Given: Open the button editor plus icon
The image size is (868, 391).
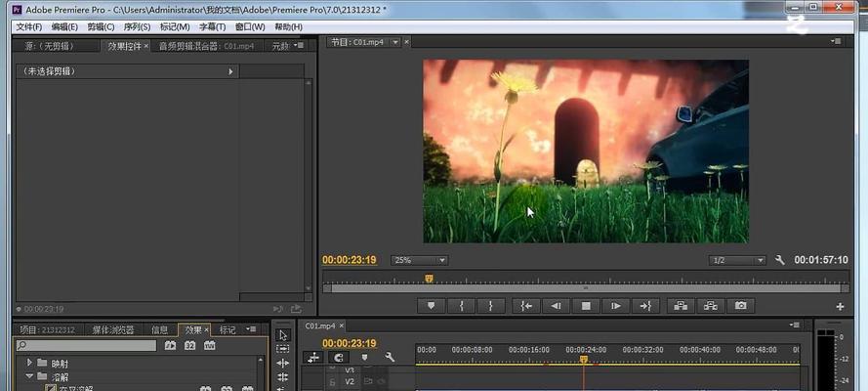Looking at the screenshot, I should [x=840, y=306].
